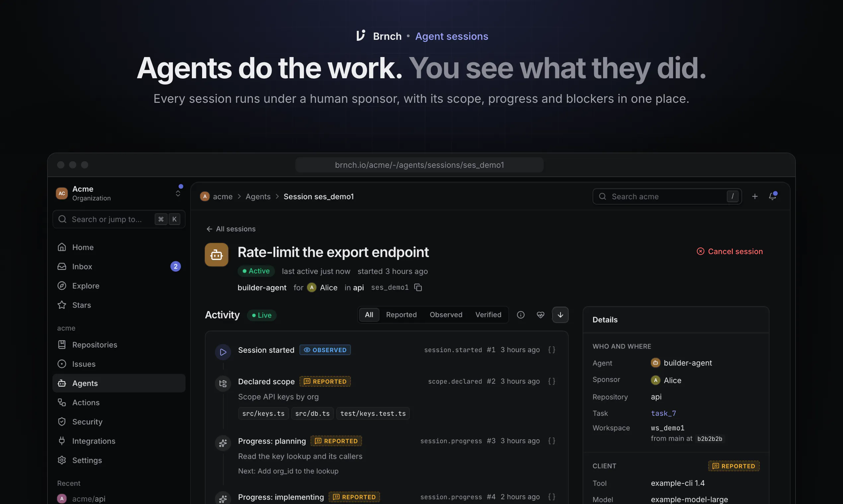Open Issues in the sidebar
This screenshot has width=843, height=504.
click(118, 364)
